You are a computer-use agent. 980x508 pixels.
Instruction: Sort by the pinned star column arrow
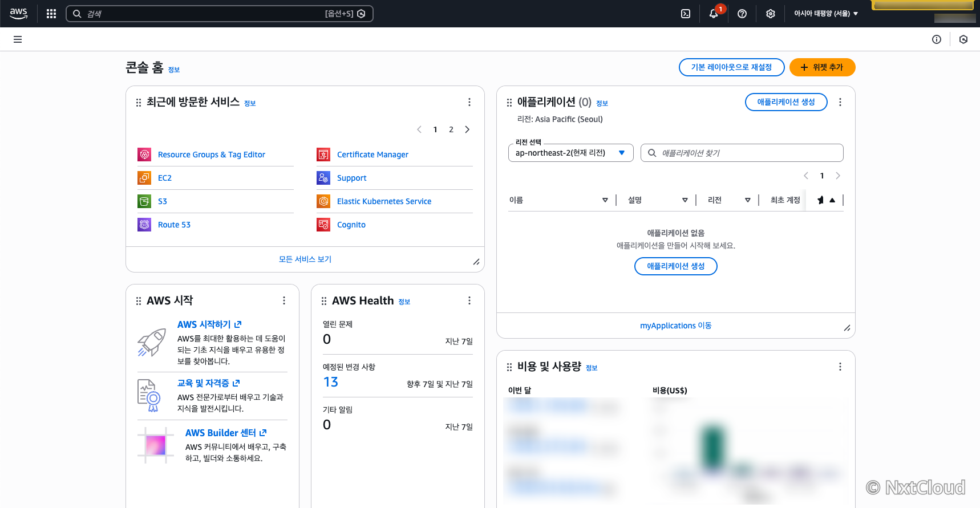coord(832,200)
